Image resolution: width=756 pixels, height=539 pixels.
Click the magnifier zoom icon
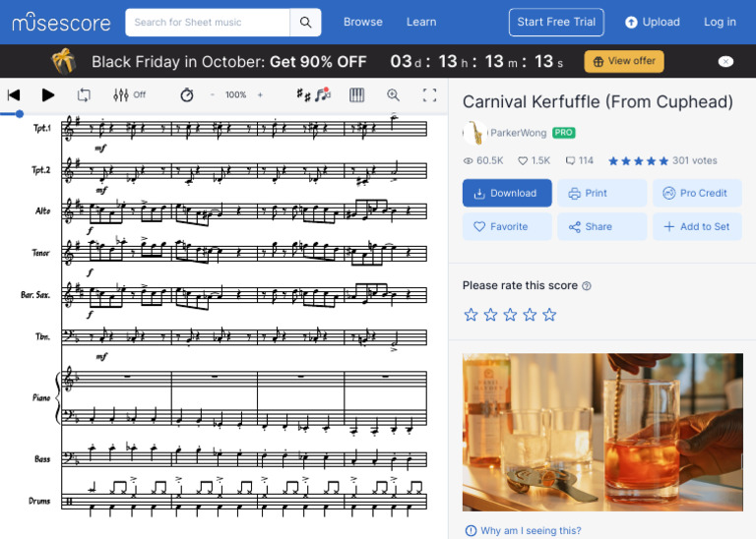coord(393,95)
